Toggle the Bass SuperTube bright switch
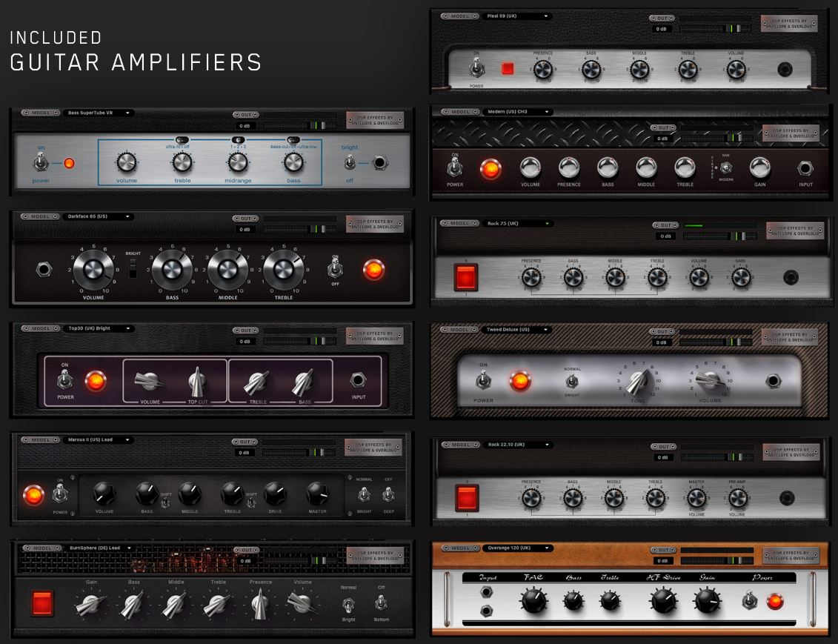The image size is (838, 644). [x=350, y=162]
